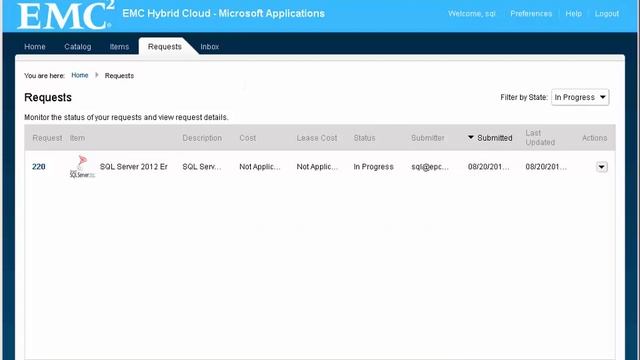The width and height of the screenshot is (640, 360).
Task: Open the Filter by State dropdown
Action: (580, 97)
